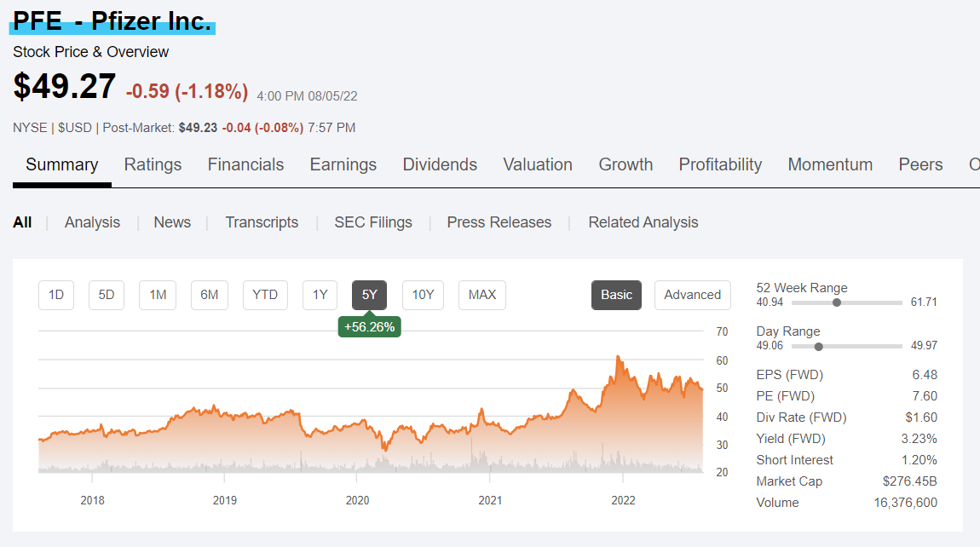Click the -0.59 (-1.18%) price change
Viewport: 980px width, 547px height.
pos(187,91)
